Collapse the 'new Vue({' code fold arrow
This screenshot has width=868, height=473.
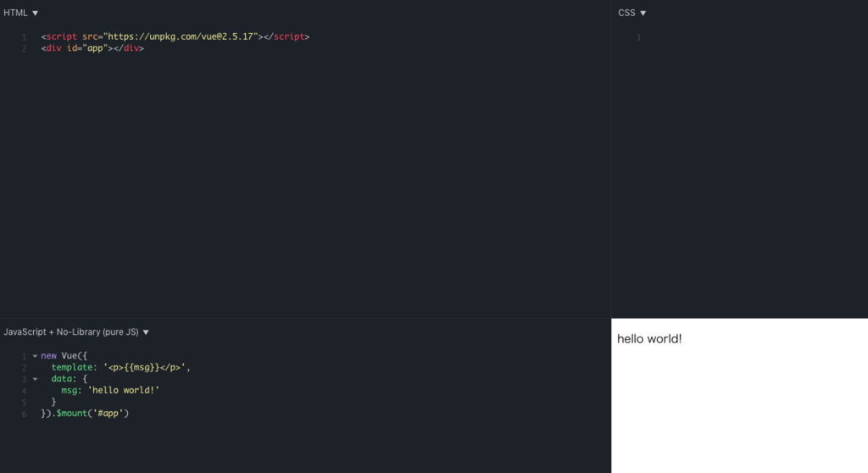pos(35,356)
